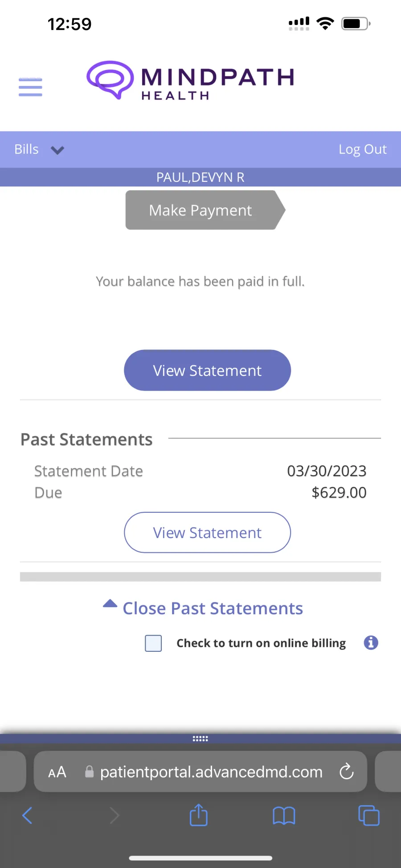This screenshot has height=868, width=401.
Task: Tap the patientportal.advancedmd.com address field
Action: (211, 772)
